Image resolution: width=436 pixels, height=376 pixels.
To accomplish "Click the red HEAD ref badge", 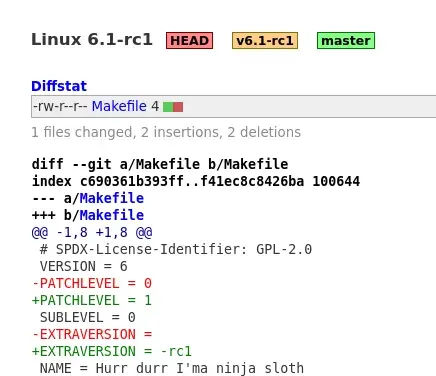I will pos(189,41).
